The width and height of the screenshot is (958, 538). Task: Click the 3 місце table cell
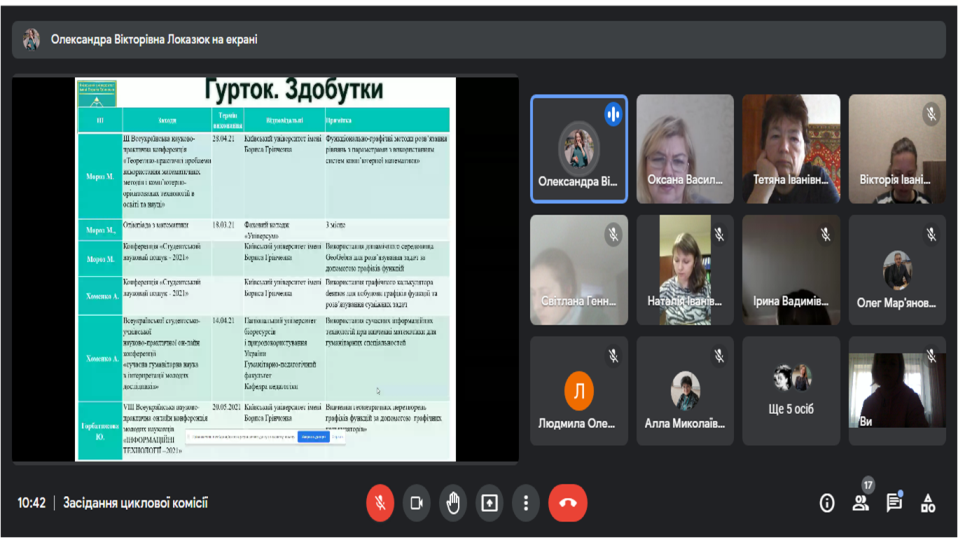(387, 230)
